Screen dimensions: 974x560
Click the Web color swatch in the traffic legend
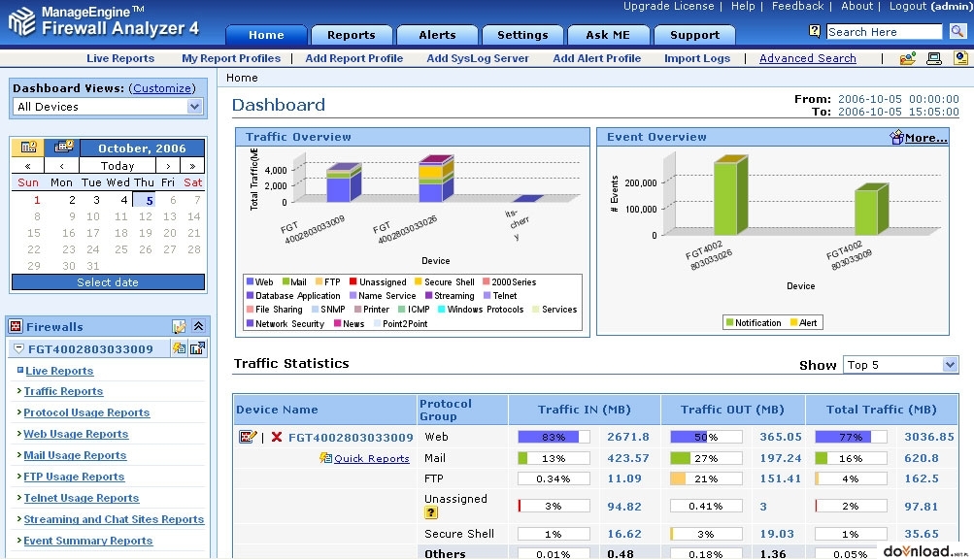[x=250, y=281]
